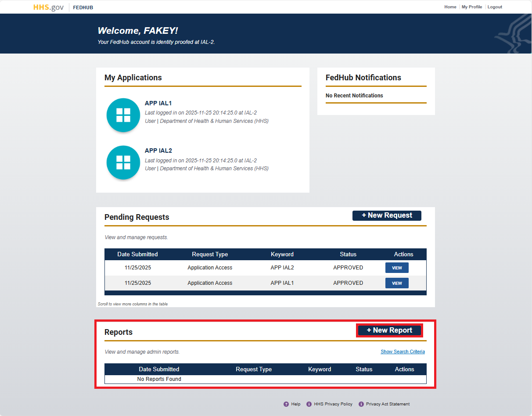The height and width of the screenshot is (416, 532).
Task: Sort Reports table by Status column
Action: pos(364,369)
